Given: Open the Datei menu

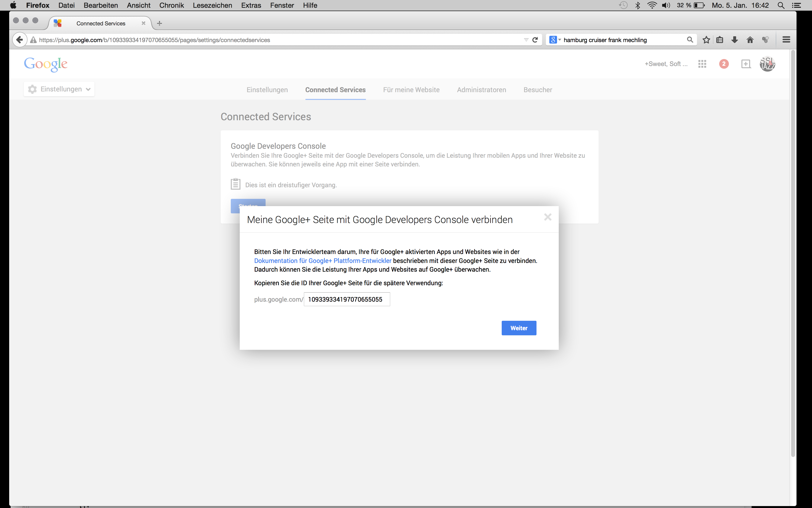Looking at the screenshot, I should point(66,5).
